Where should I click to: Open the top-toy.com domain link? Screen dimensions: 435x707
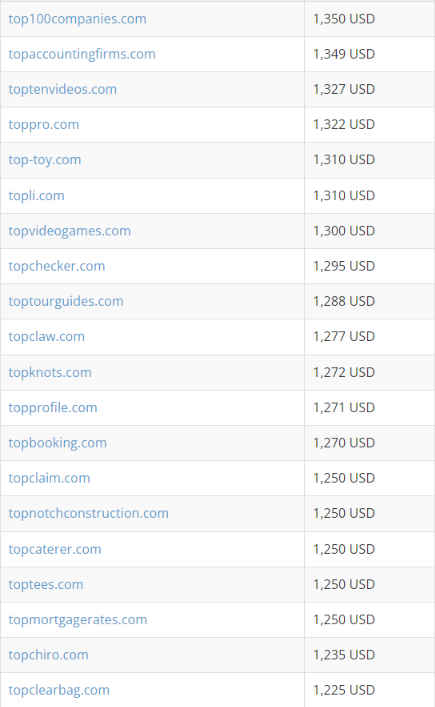[45, 160]
